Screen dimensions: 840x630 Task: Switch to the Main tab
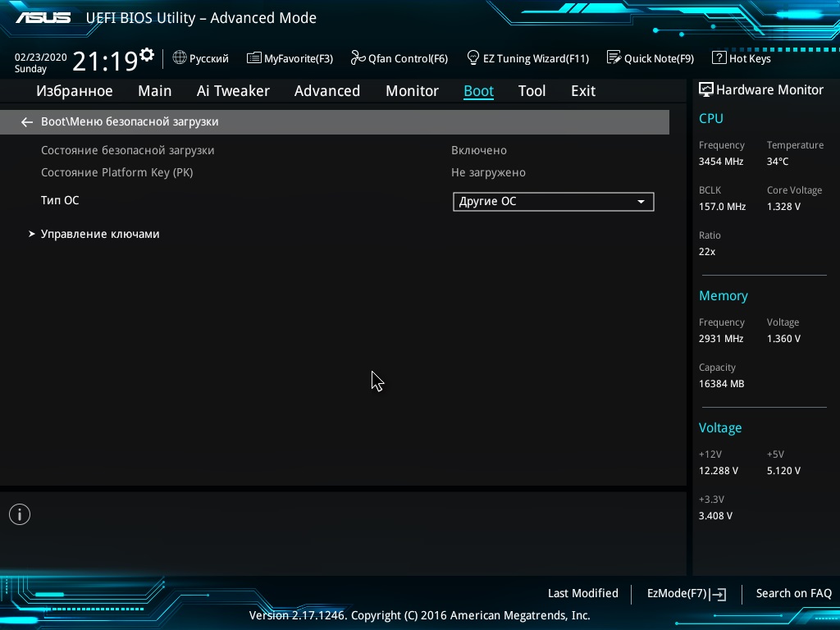[x=155, y=91]
